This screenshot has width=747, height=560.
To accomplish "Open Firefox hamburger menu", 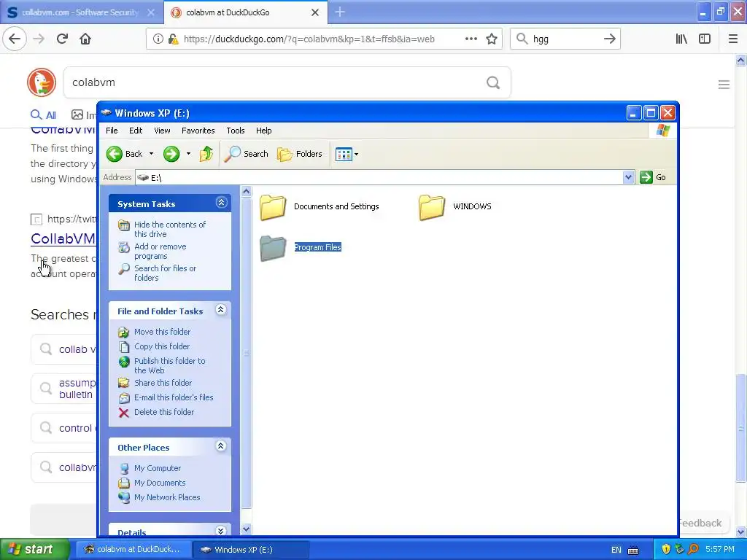I will pos(733,39).
